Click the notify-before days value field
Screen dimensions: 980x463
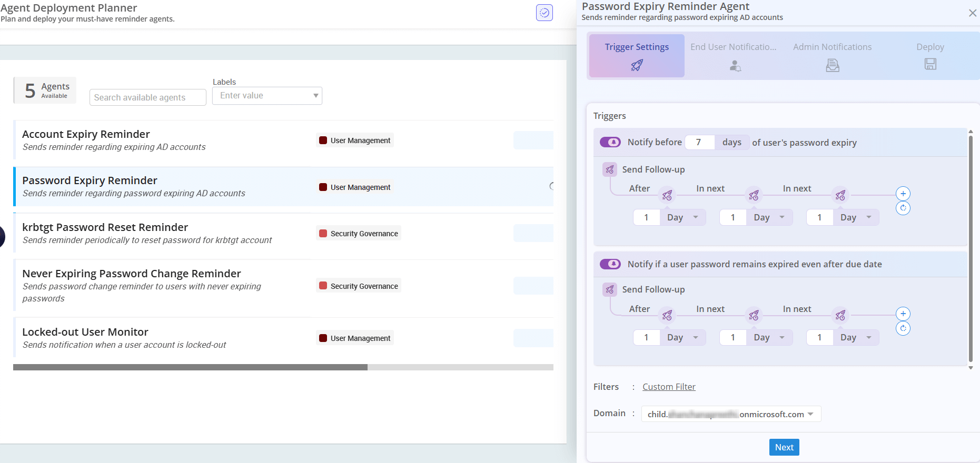pyautogui.click(x=699, y=142)
